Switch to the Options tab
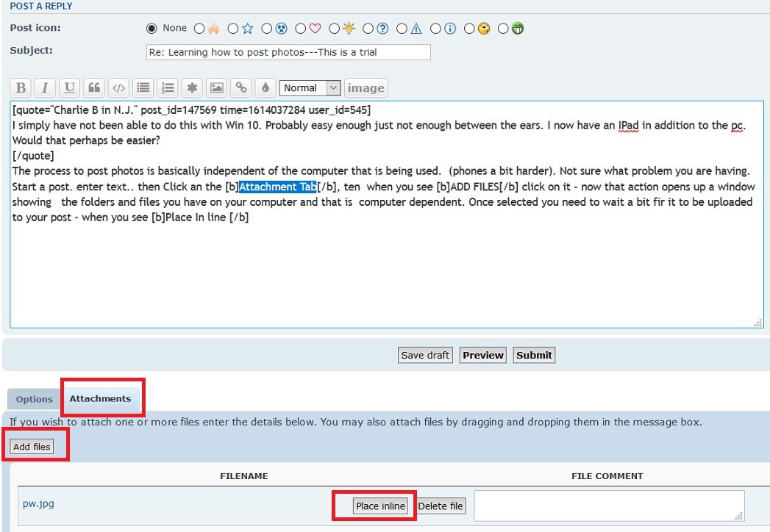This screenshot has width=770, height=532. click(35, 399)
